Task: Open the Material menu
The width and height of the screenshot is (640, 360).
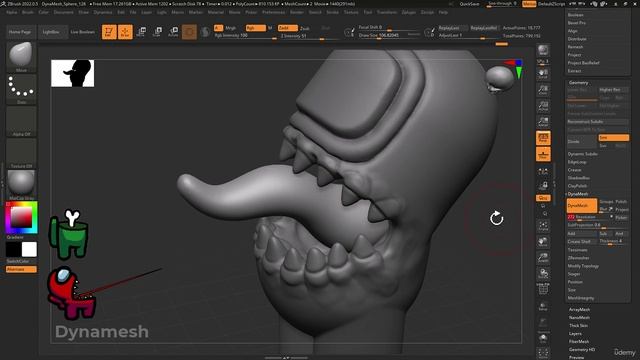Action: pyautogui.click(x=216, y=12)
